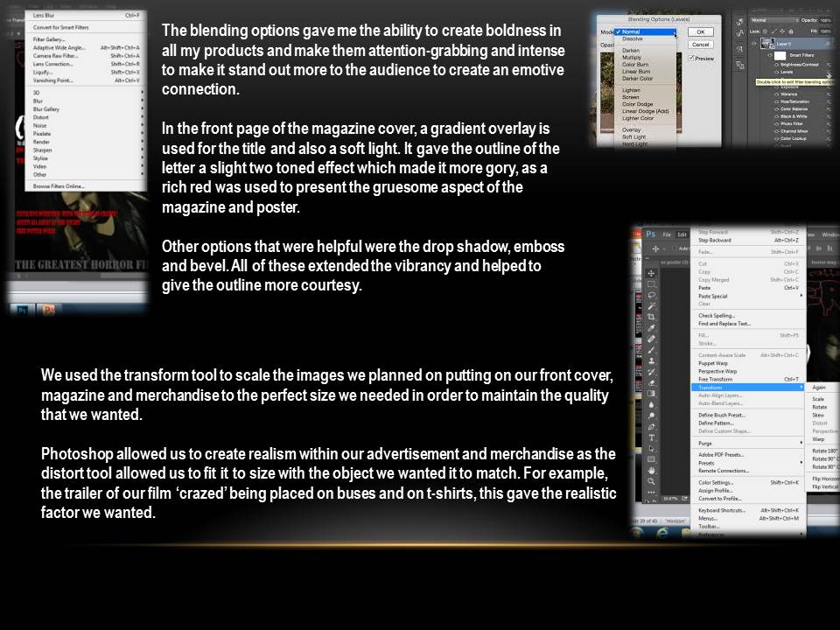Select the Zoom magnifier tool
Image resolution: width=840 pixels, height=630 pixels.
(651, 480)
